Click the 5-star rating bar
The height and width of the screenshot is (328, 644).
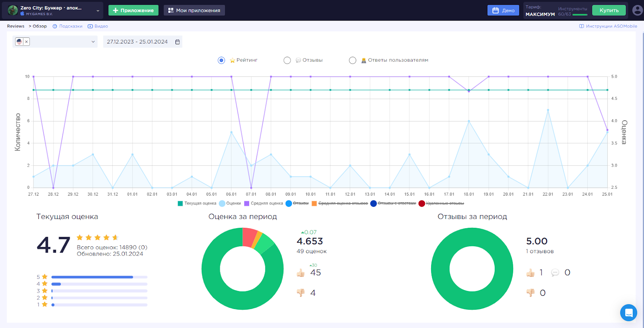pyautogui.click(x=99, y=277)
